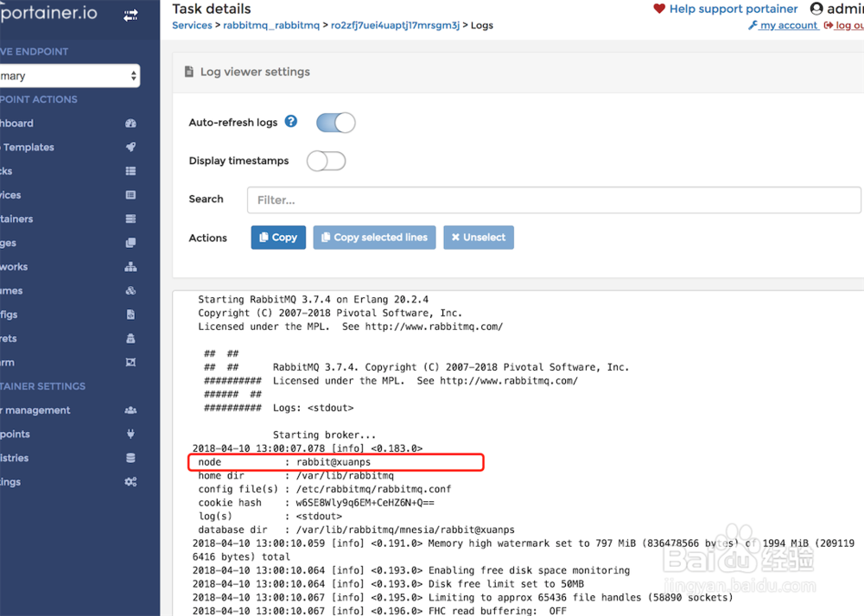Click the Auto-refresh logs help icon
This screenshot has height=616, width=864.
point(291,121)
